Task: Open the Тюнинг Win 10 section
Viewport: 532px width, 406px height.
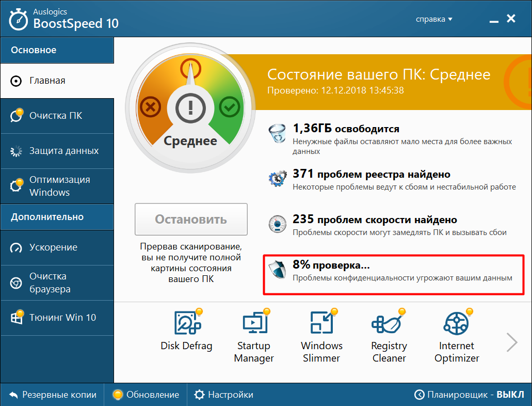Action: click(57, 318)
